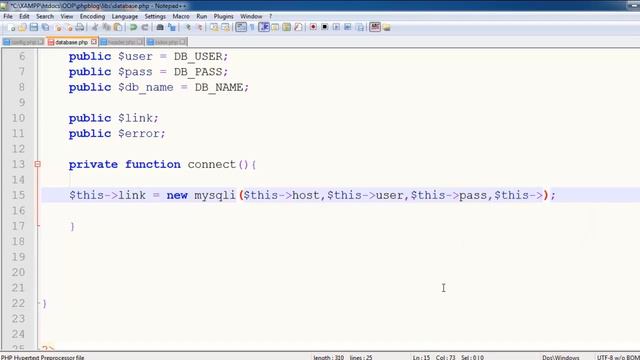Open the ? help menu
The height and width of the screenshot is (360, 640).
click(x=270, y=16)
